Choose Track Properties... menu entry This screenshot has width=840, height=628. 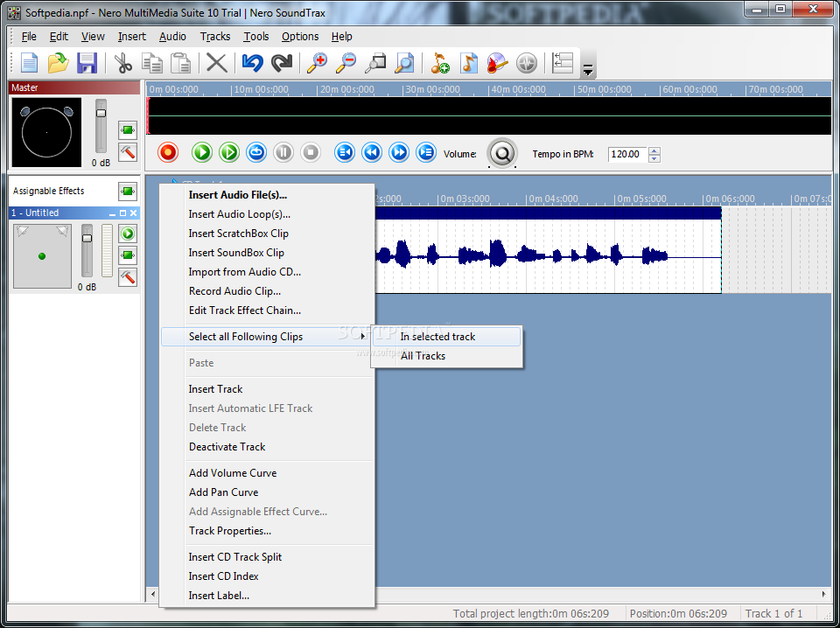tap(266, 531)
